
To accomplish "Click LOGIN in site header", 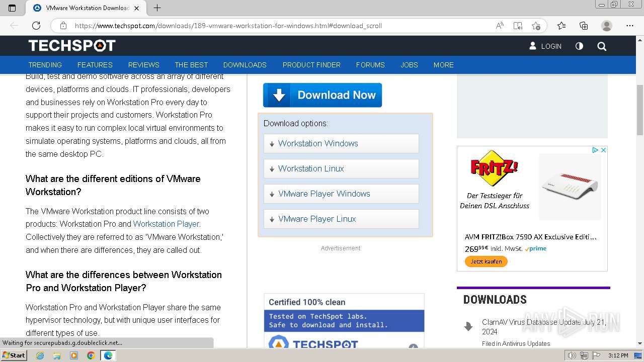I will (x=545, y=46).
